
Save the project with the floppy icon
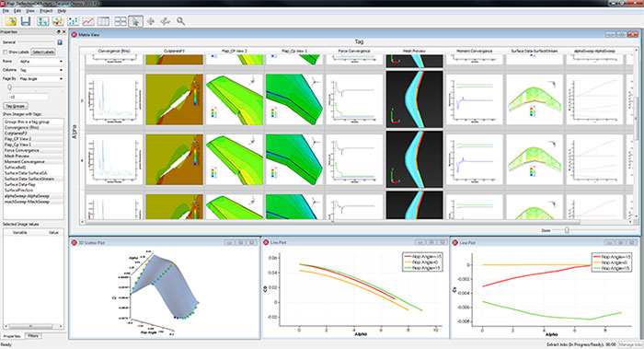click(26, 21)
